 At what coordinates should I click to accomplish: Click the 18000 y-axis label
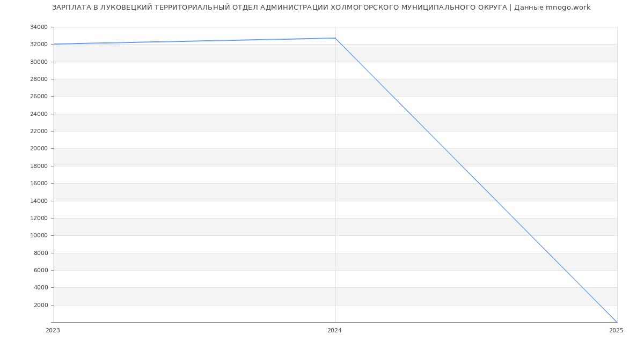click(x=39, y=166)
